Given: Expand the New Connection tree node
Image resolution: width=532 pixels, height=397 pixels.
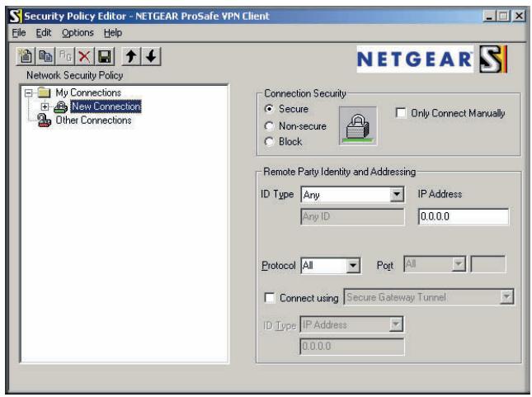Looking at the screenshot, I should coord(45,106).
